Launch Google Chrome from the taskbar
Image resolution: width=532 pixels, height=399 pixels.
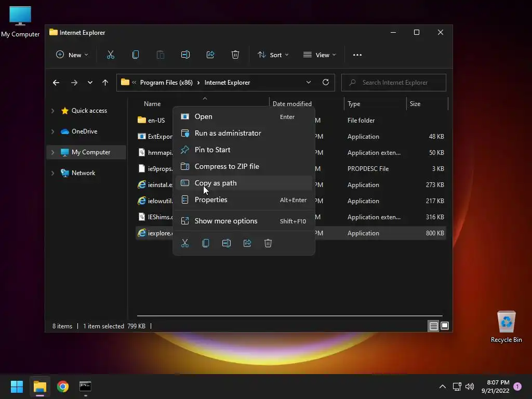tap(63, 387)
